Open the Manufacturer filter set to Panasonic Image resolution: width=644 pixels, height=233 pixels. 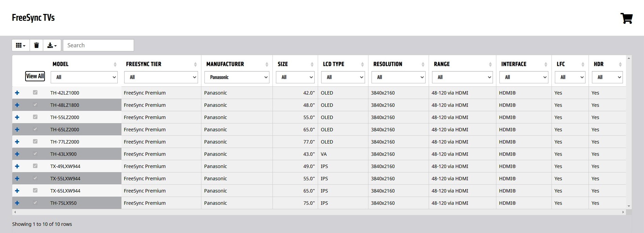237,77
